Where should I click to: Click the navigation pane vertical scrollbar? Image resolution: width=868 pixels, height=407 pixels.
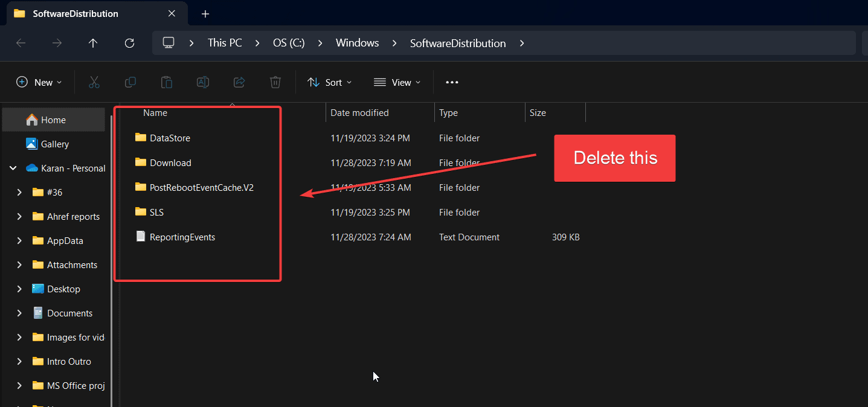pyautogui.click(x=112, y=260)
